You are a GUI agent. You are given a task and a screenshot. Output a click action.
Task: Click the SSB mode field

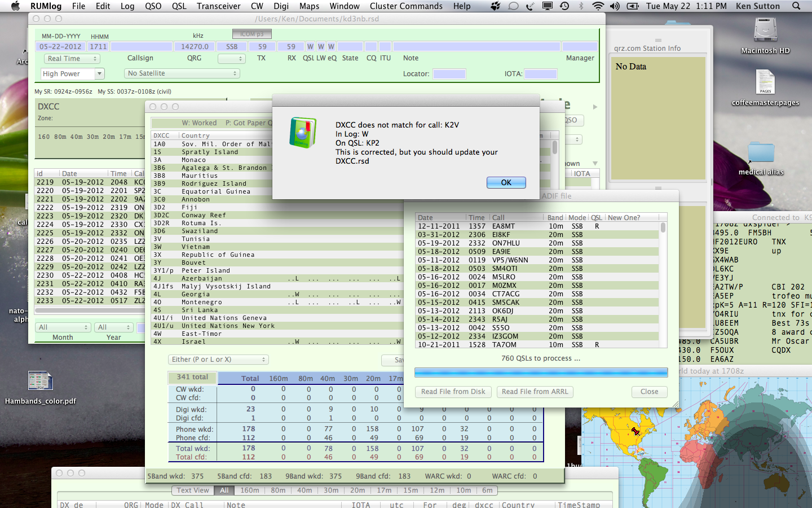pos(232,47)
